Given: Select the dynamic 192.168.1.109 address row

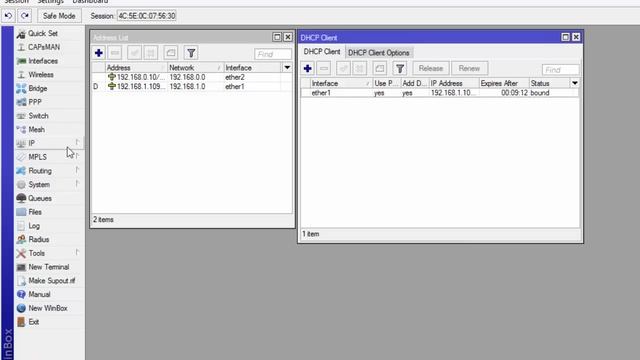Looking at the screenshot, I should [192, 87].
